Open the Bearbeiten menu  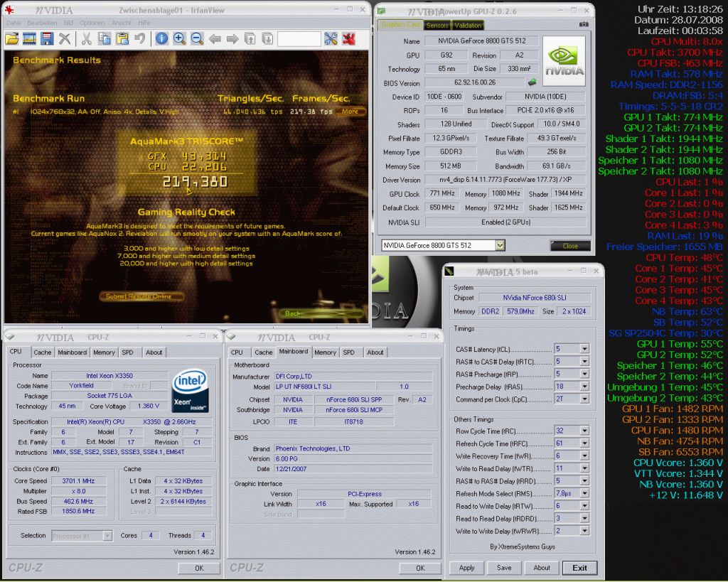point(42,22)
